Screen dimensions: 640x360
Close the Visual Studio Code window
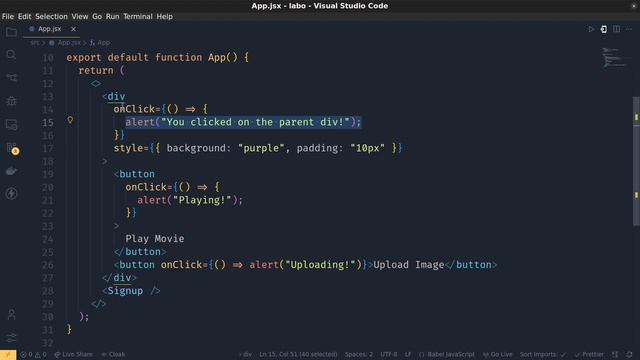pos(633,6)
